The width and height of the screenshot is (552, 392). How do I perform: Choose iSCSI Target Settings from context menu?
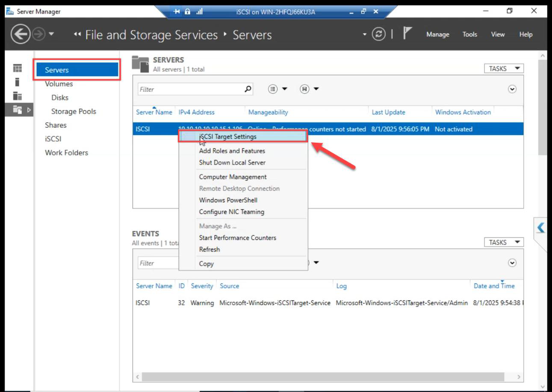pyautogui.click(x=242, y=137)
